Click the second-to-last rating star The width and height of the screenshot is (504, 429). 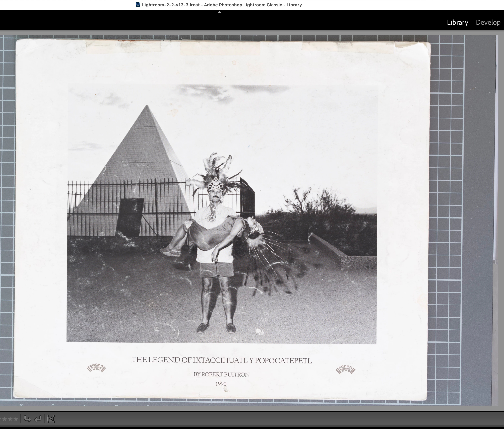(x=10, y=419)
